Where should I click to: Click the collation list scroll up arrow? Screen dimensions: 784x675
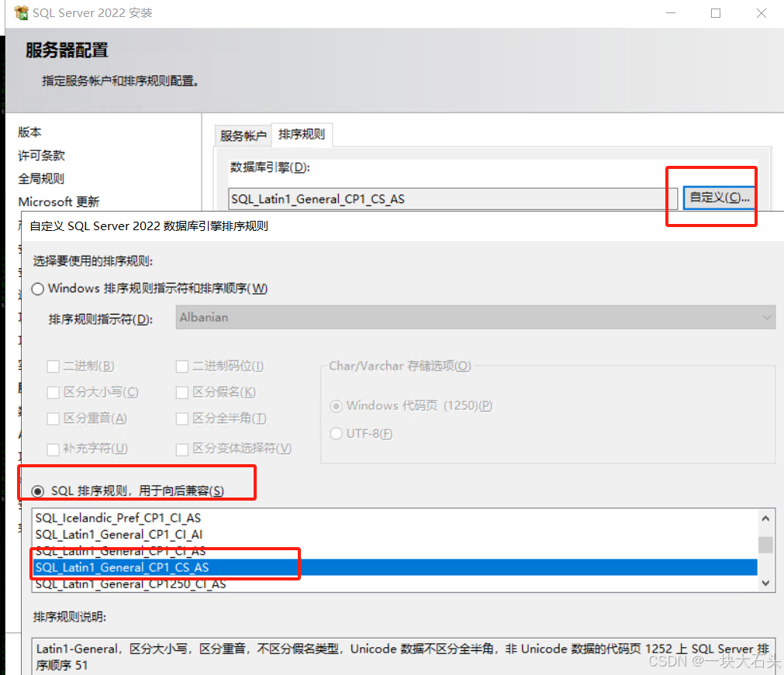point(765,518)
